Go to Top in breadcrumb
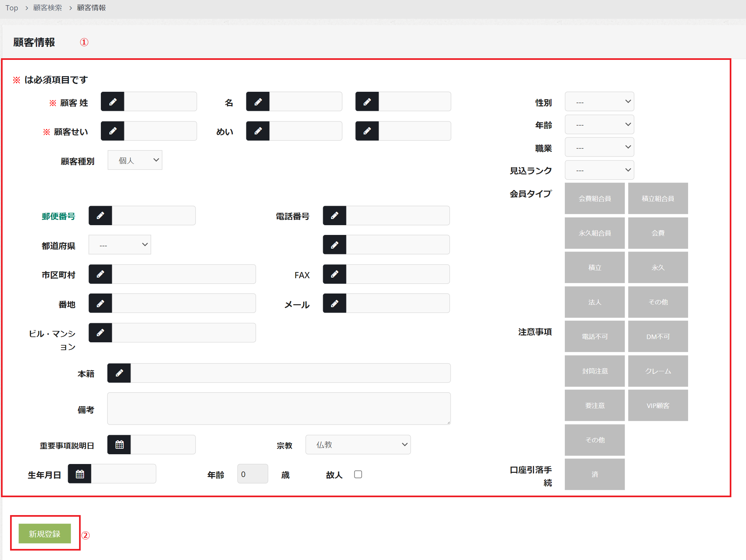This screenshot has height=560, width=746. pyautogui.click(x=12, y=8)
